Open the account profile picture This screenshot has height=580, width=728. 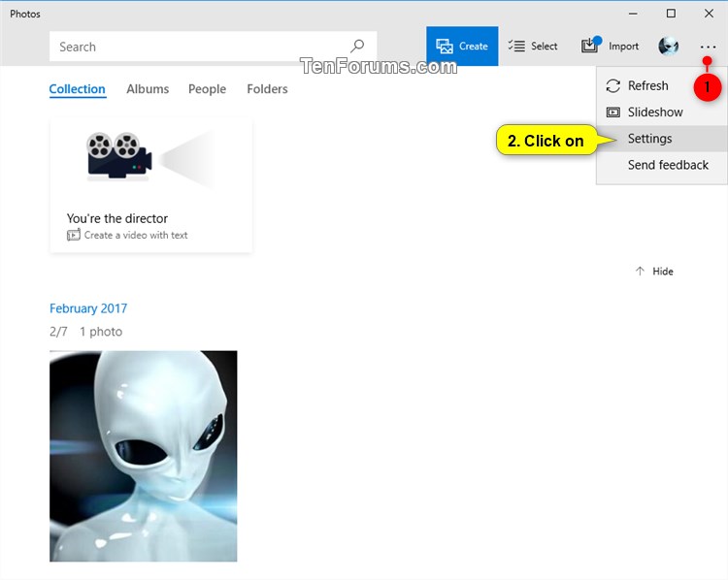pyautogui.click(x=668, y=46)
